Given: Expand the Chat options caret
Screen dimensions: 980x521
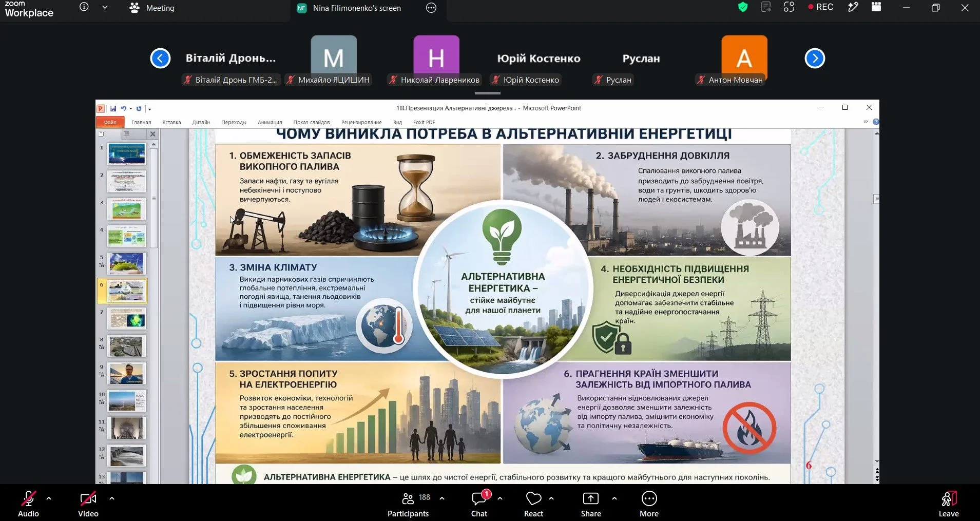Looking at the screenshot, I should (500, 498).
